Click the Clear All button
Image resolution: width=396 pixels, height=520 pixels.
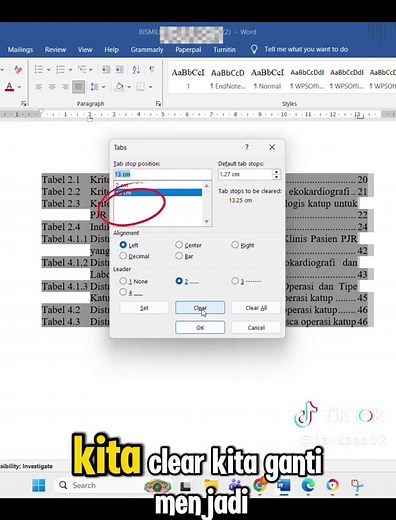pos(256,308)
